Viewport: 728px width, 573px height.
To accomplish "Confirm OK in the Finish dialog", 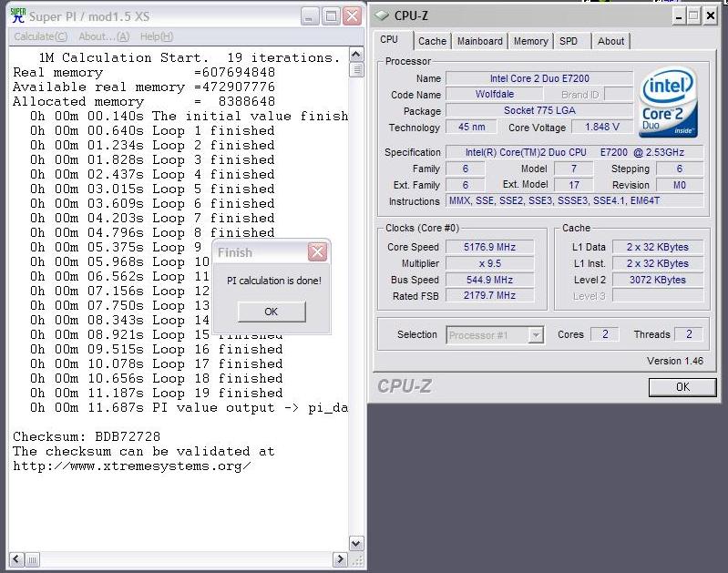I will point(272,312).
